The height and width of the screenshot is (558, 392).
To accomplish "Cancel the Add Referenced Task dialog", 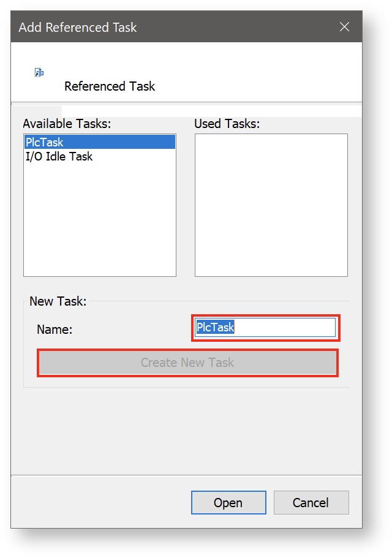I will [311, 502].
